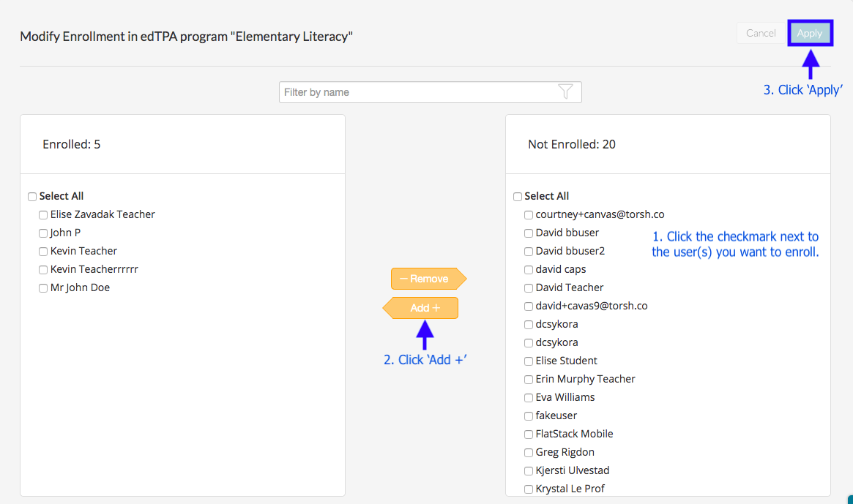Select the Elise Student checkbox

click(529, 361)
